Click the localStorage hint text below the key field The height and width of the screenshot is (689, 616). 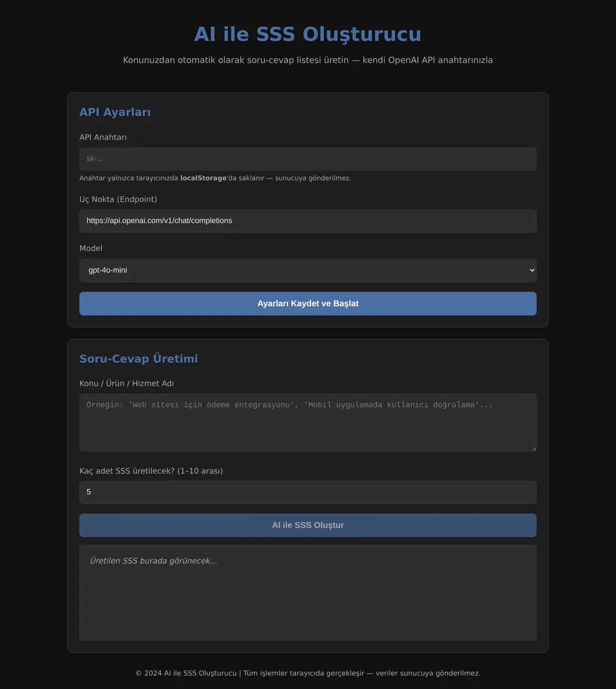click(215, 178)
